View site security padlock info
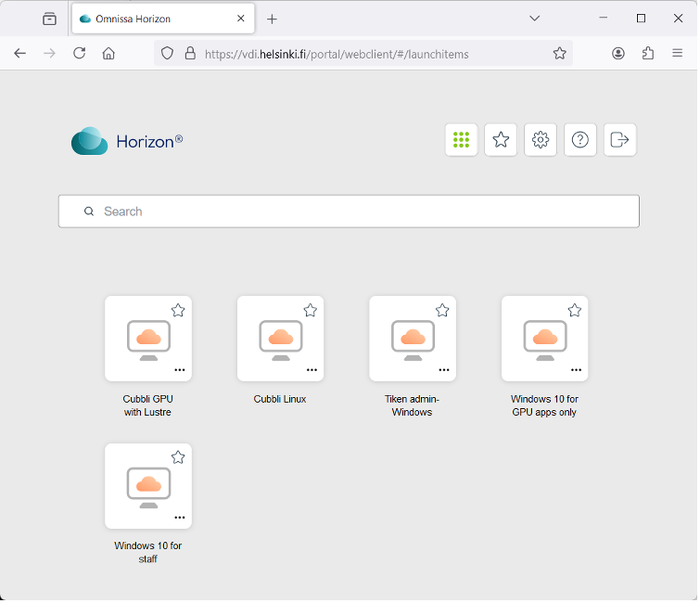Viewport: 700px width, 603px height. pyautogui.click(x=191, y=54)
